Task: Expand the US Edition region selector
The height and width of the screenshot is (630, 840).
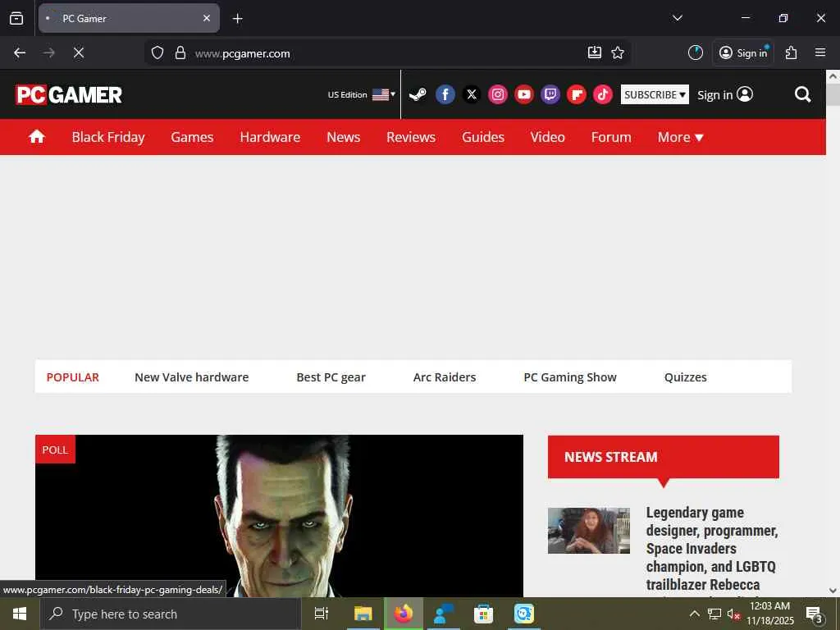Action: point(362,95)
